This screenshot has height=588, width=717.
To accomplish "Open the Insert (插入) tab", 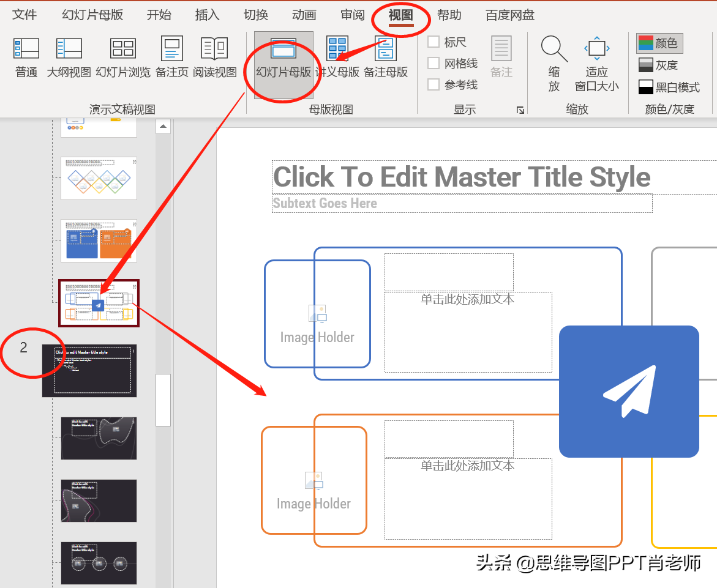I will tap(207, 15).
